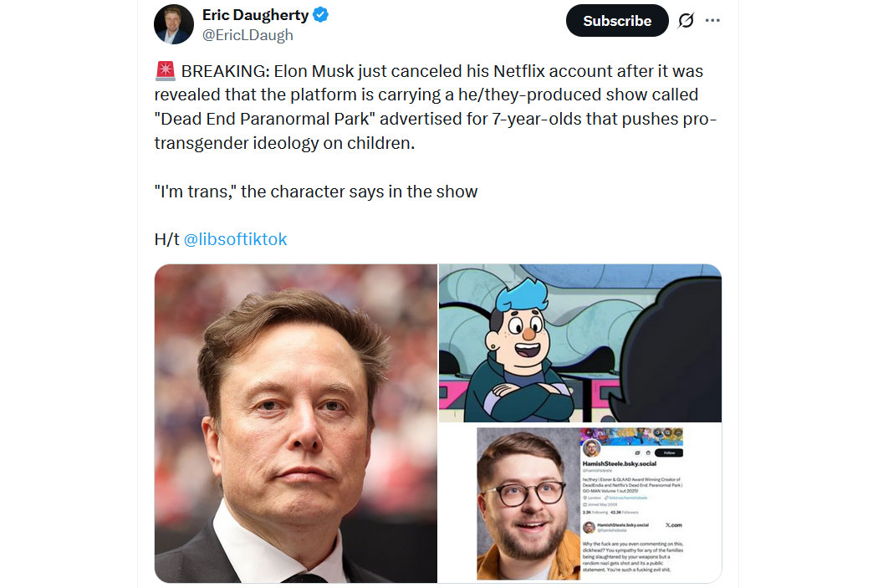Viewport: 878px width, 588px height.
Task: Open the Grok explain icon
Action: click(x=686, y=21)
